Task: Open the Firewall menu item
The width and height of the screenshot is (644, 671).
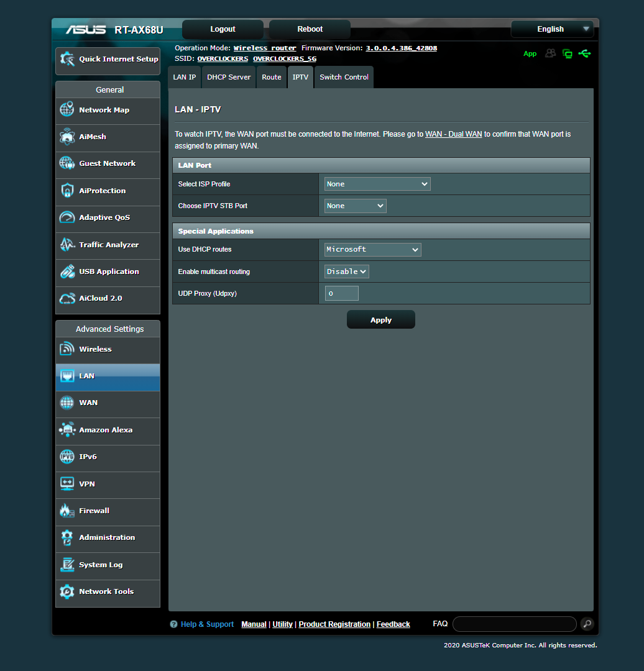Action: (x=108, y=511)
